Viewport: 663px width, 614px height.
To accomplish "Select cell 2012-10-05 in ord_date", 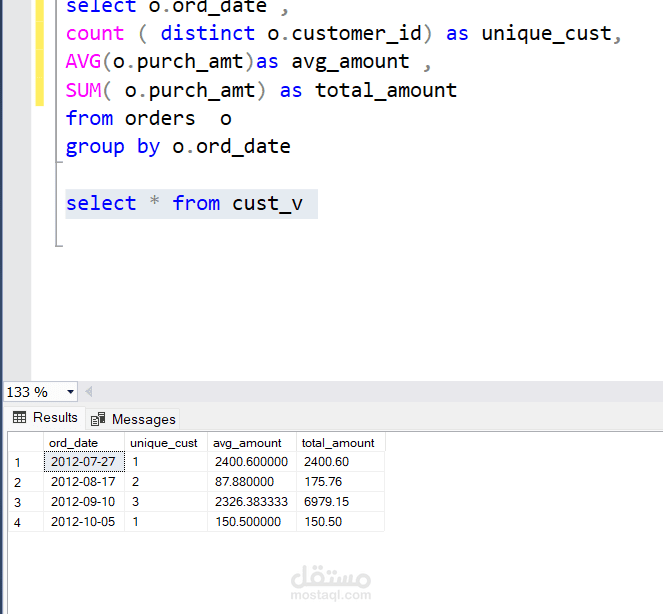I will pyautogui.click(x=84, y=521).
